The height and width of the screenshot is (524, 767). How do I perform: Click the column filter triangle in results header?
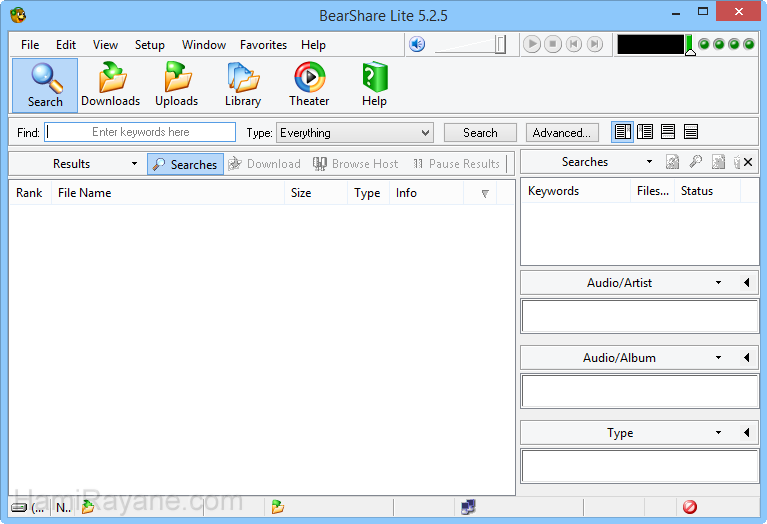point(485,193)
